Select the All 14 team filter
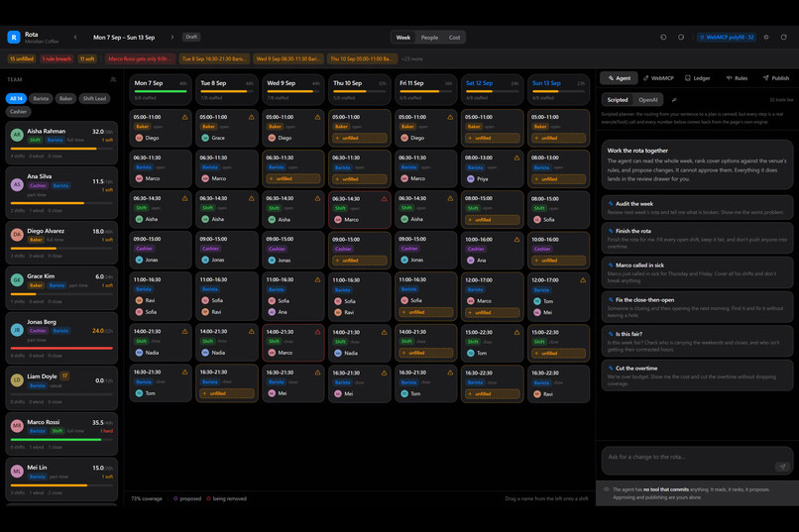This screenshot has height=532, width=799. pyautogui.click(x=16, y=98)
